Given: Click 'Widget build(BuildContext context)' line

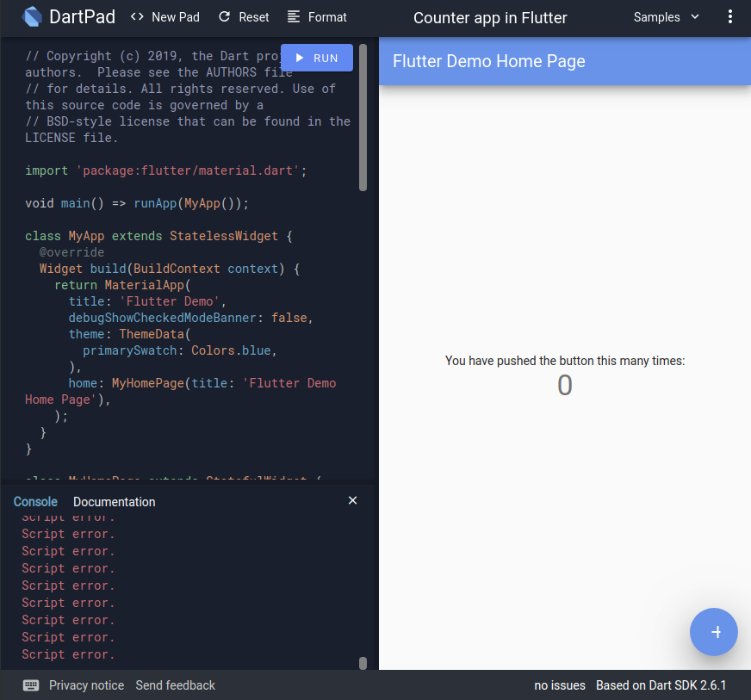Looking at the screenshot, I should pyautogui.click(x=170, y=269).
